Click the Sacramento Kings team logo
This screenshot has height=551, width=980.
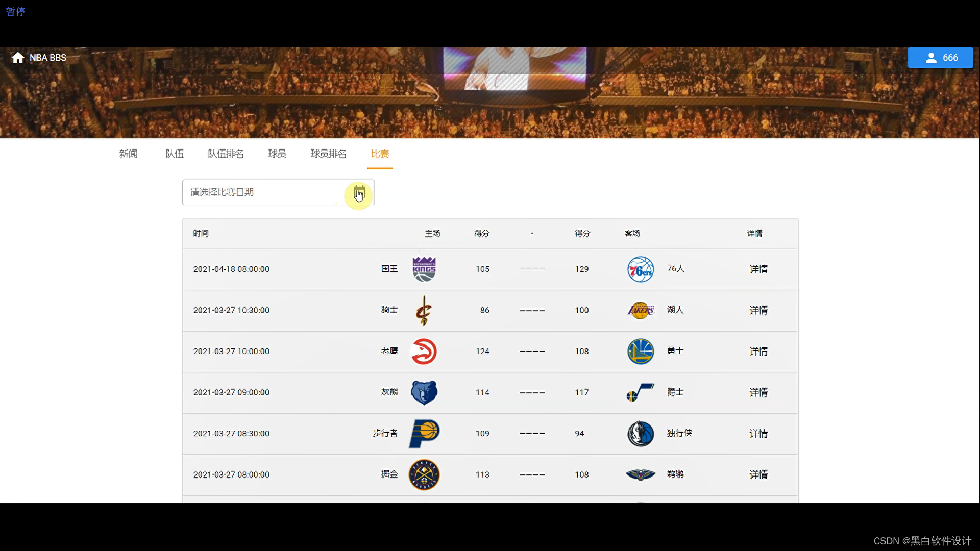424,269
